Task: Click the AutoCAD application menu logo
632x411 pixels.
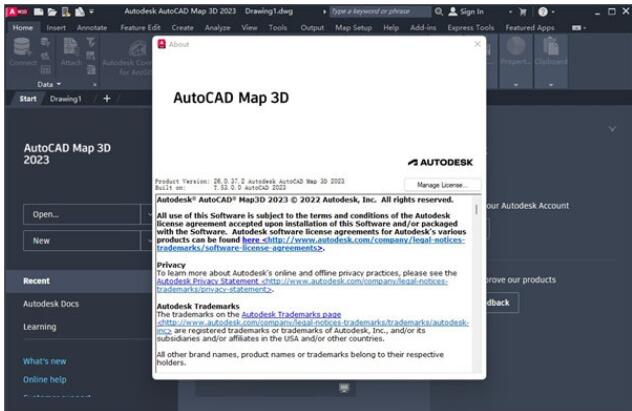Action: (x=13, y=12)
